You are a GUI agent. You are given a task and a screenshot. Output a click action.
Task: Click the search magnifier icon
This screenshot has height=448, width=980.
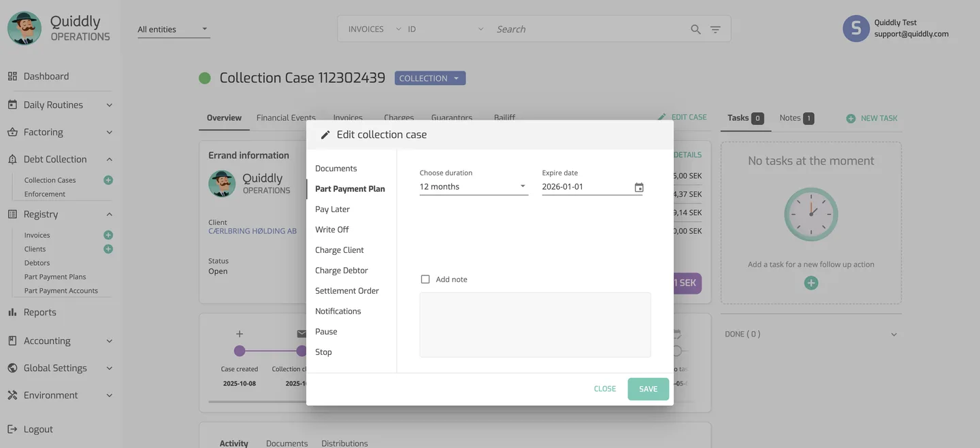[696, 29]
